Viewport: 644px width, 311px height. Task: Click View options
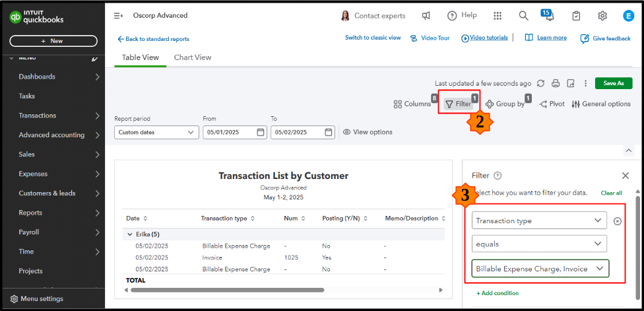click(x=368, y=132)
